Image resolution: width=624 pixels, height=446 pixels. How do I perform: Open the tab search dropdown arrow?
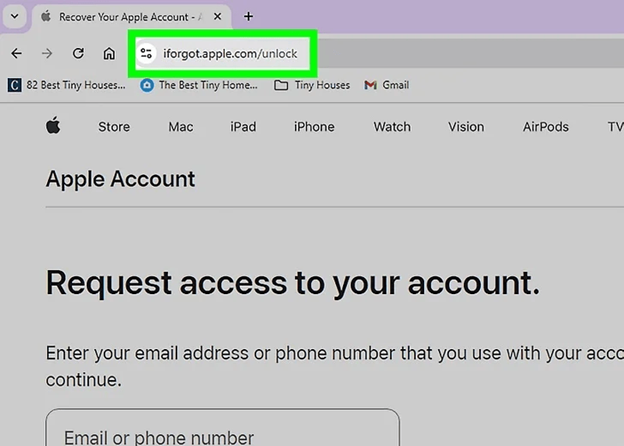click(x=15, y=17)
